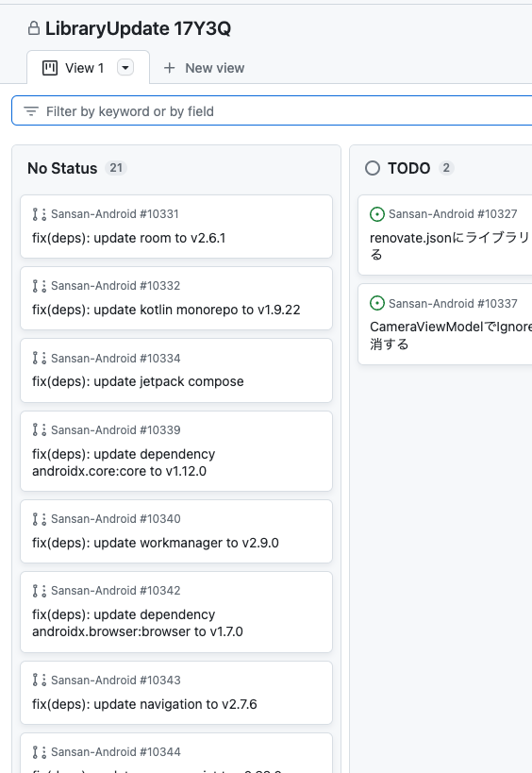Click the Sansan-Android #10344 label
This screenshot has height=773, width=532.
tap(116, 752)
